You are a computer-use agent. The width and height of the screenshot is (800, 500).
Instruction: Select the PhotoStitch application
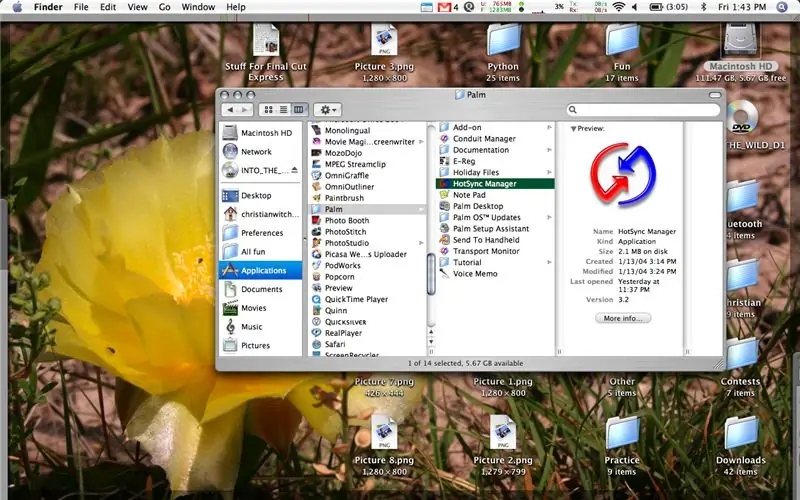(x=345, y=232)
